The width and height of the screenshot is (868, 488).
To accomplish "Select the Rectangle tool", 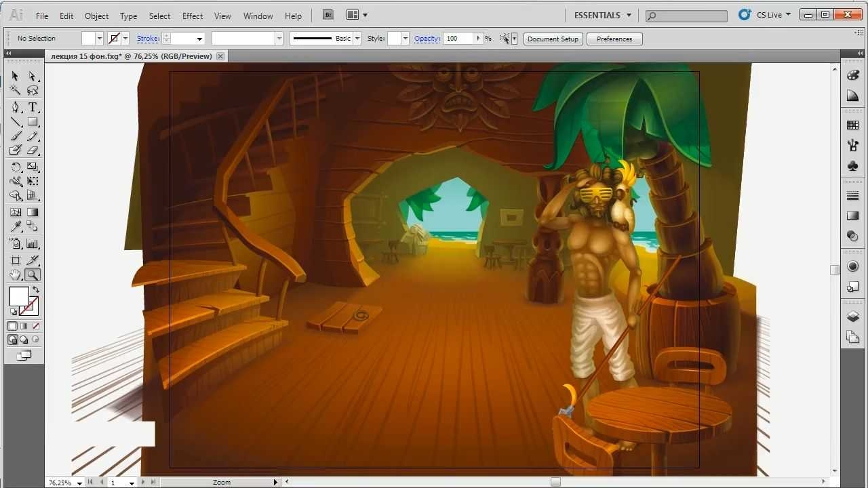I will pos(32,122).
